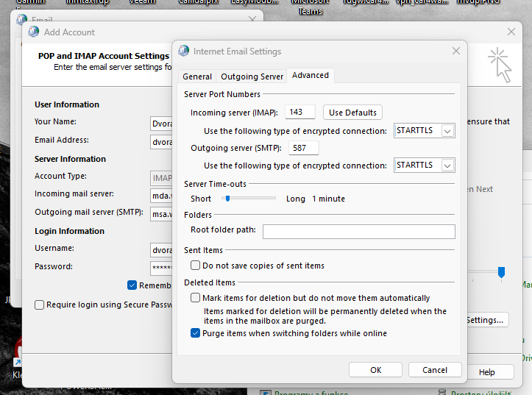Click the "POP and IMAP Account Settings" heading
This screenshot has height=395, width=532.
pyautogui.click(x=104, y=56)
